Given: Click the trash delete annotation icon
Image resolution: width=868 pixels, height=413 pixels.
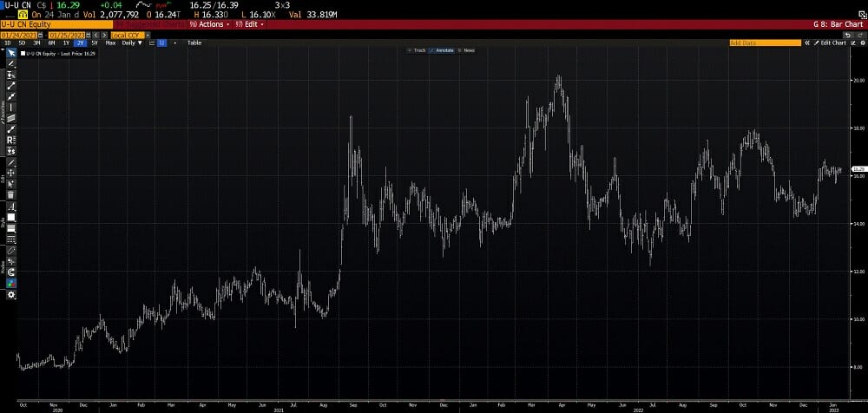Looking at the screenshot, I should point(11,194).
